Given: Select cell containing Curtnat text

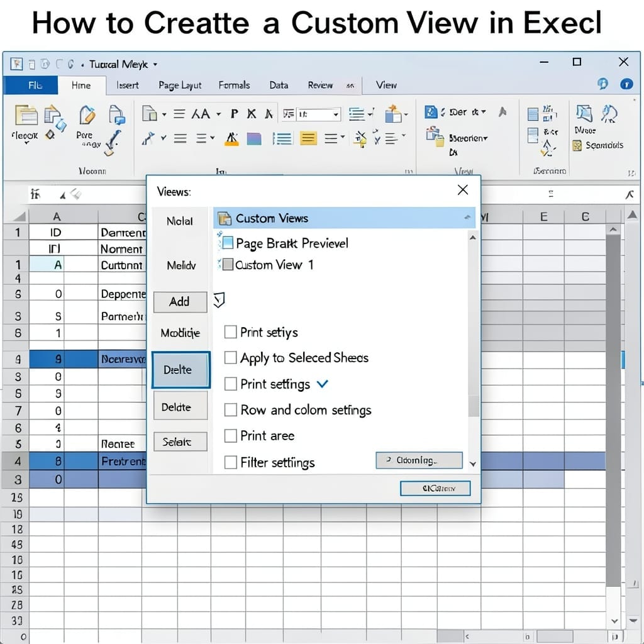Looking at the screenshot, I should click(x=121, y=265).
